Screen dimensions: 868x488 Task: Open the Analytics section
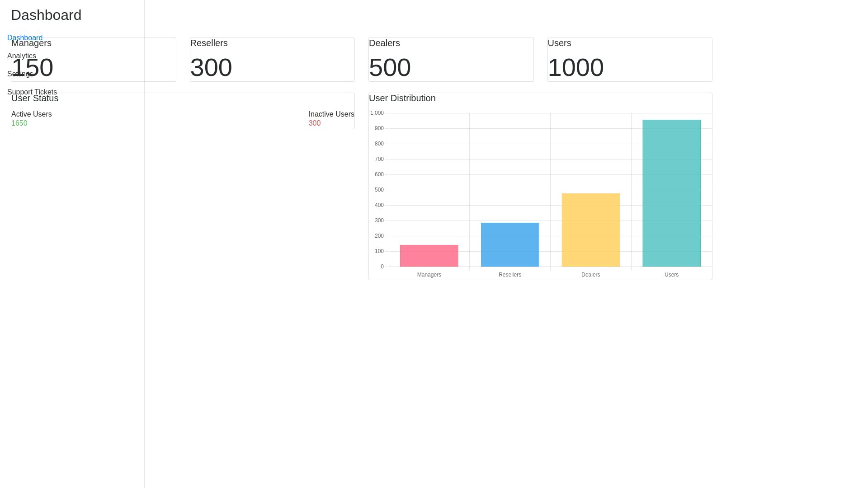22,56
